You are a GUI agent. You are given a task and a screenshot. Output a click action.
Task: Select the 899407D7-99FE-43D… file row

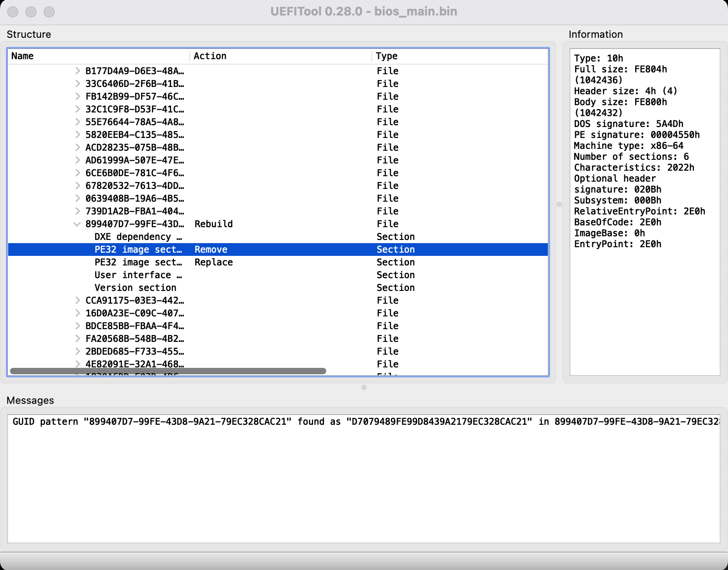tap(278, 224)
